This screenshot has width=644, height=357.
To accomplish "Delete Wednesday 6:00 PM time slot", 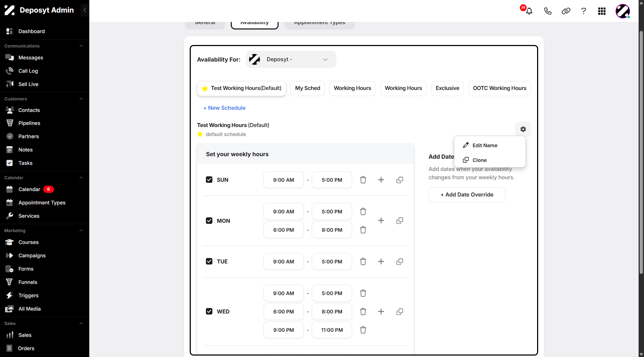I will 363,312.
